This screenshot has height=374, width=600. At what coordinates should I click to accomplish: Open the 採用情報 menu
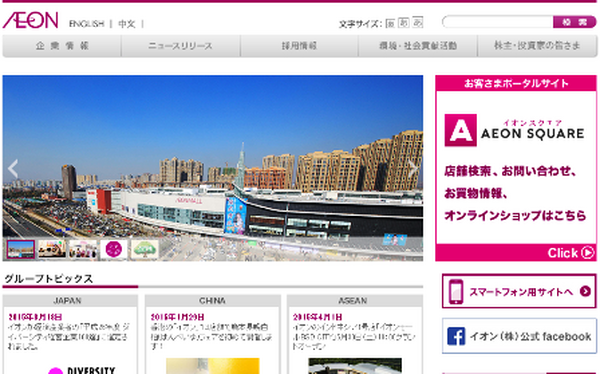coord(299,46)
